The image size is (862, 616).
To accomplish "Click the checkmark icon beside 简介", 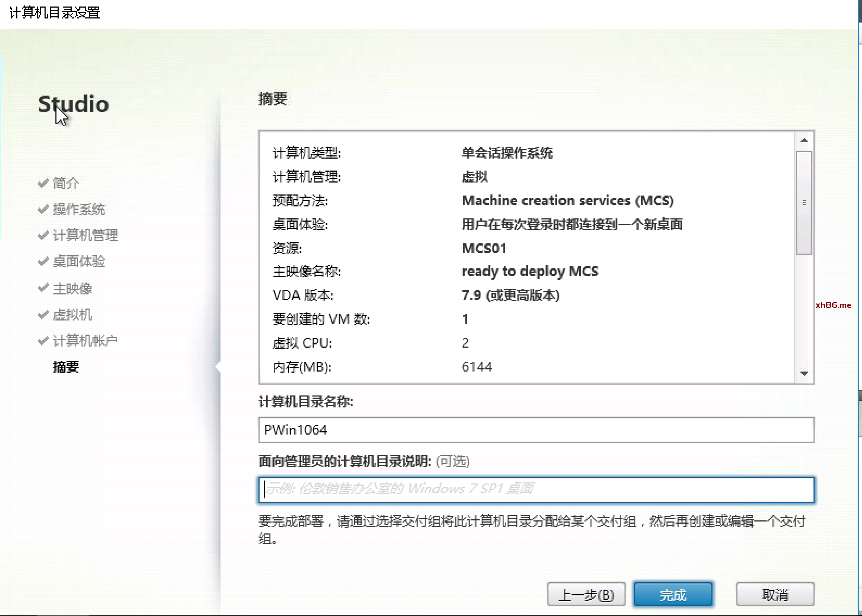I will click(x=43, y=183).
